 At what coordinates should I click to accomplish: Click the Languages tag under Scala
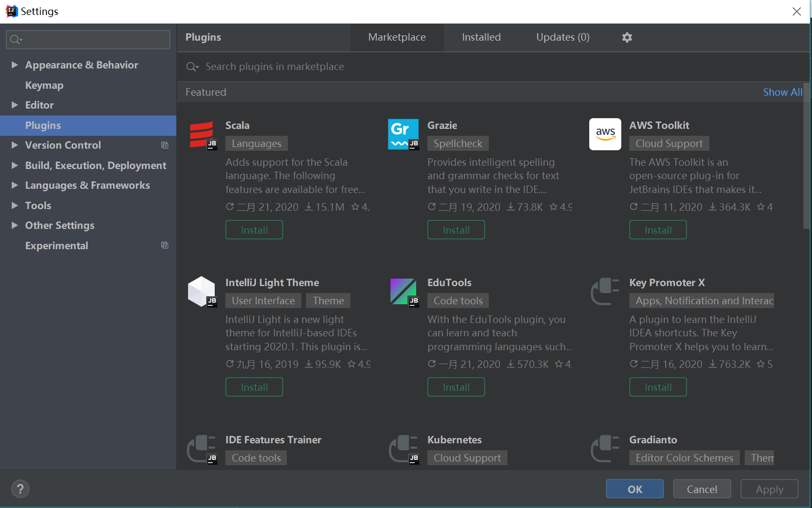pyautogui.click(x=256, y=143)
